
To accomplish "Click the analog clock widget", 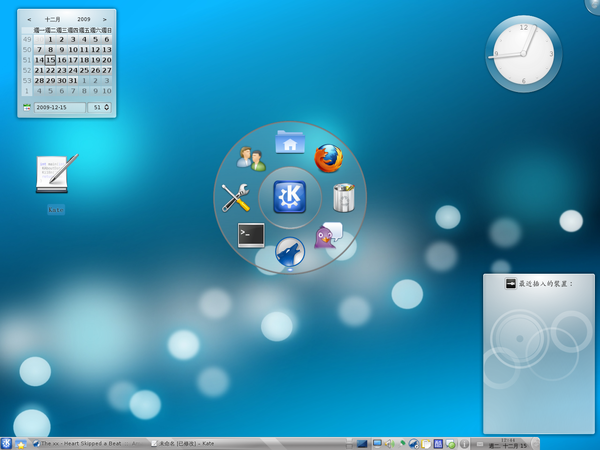I will (523, 54).
